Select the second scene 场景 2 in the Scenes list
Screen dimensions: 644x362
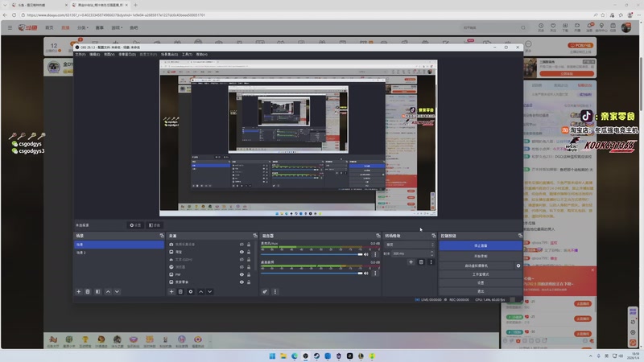[x=119, y=253]
